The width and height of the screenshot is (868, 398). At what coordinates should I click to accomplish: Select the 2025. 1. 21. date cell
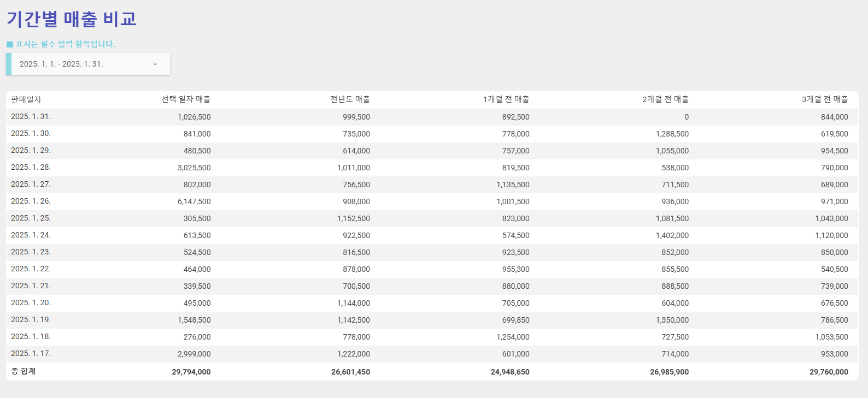coord(31,286)
